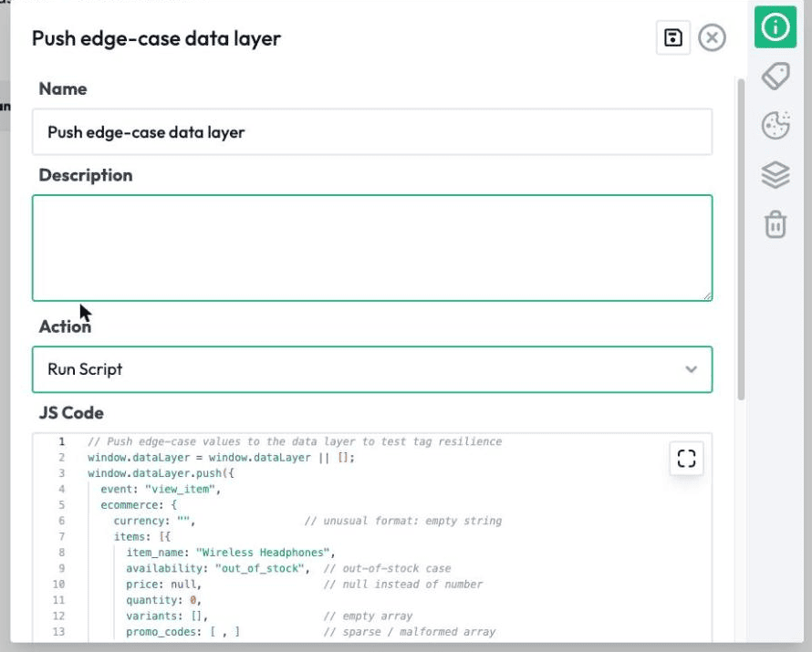The height and width of the screenshot is (652, 812).
Task: Click the dialog vertical scrollbar
Action: [741, 239]
